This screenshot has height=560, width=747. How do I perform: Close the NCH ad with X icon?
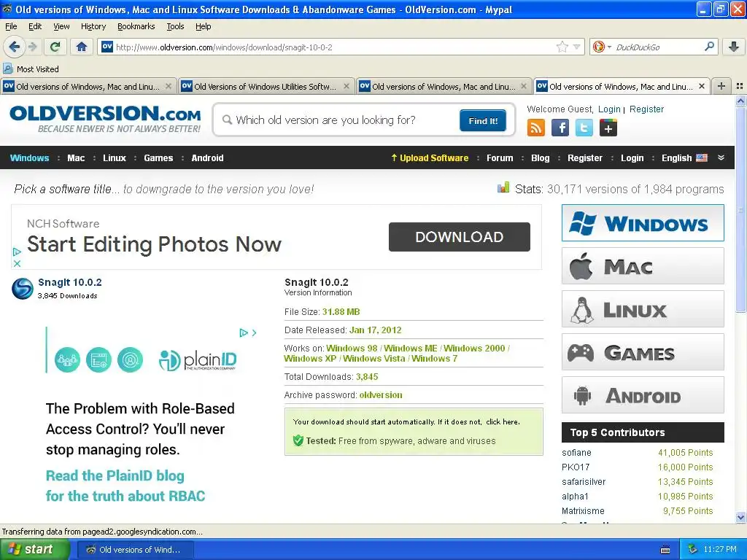pyautogui.click(x=18, y=263)
